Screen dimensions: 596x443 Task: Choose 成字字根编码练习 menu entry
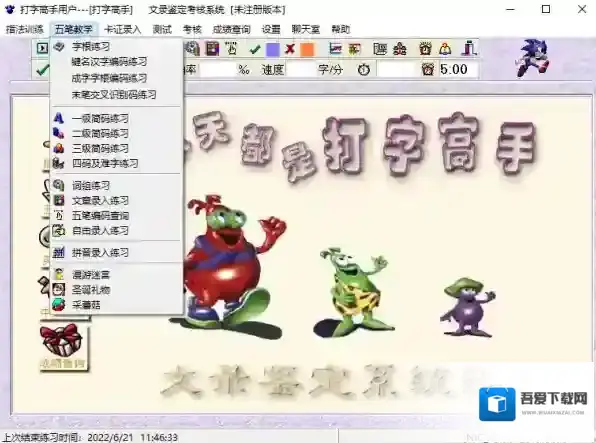point(116,78)
